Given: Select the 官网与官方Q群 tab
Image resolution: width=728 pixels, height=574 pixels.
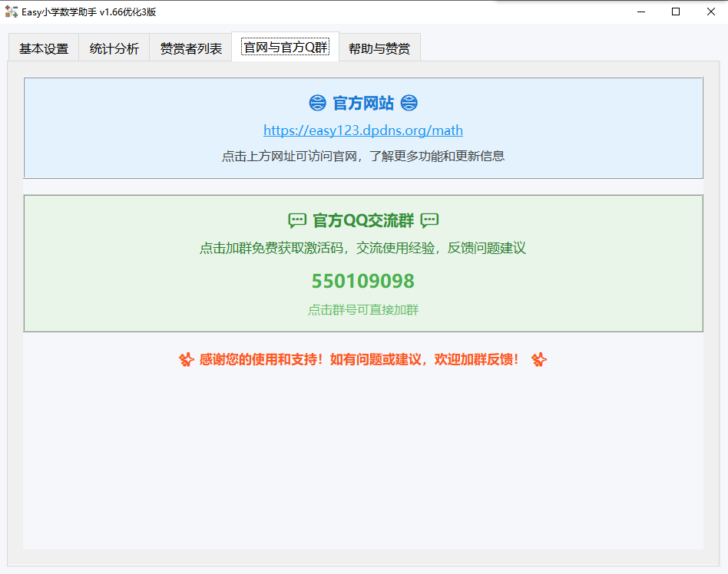Looking at the screenshot, I should [x=286, y=46].
